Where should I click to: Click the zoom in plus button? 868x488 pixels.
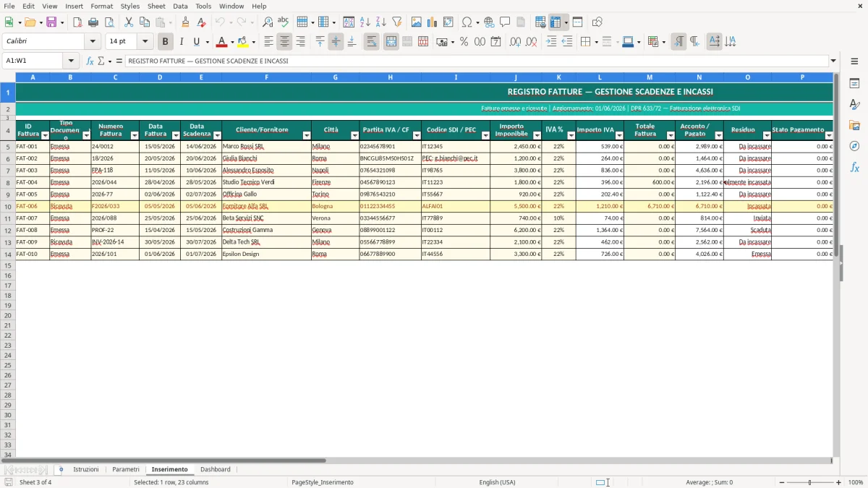pos(838,482)
